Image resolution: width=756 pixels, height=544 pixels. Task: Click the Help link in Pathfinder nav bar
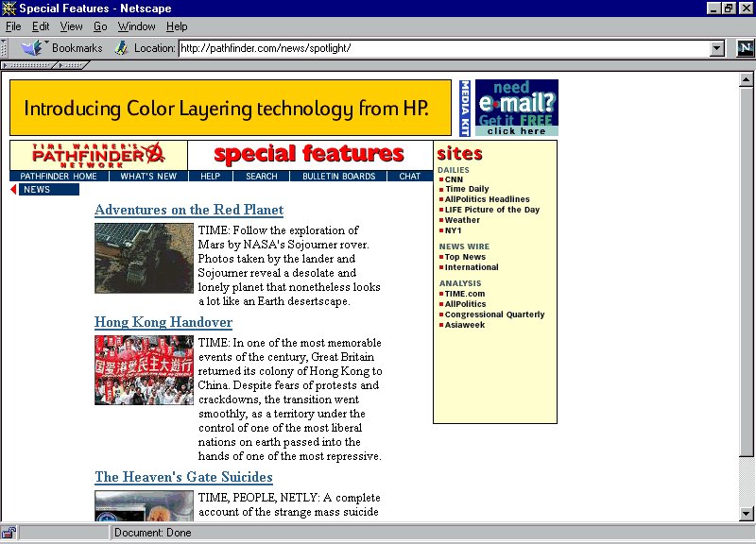pos(210,177)
